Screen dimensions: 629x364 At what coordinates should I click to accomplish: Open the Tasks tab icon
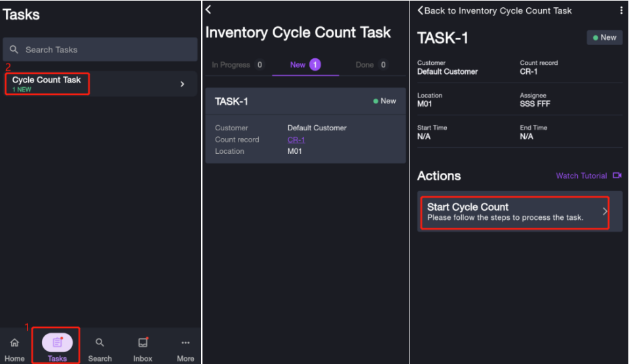tap(57, 342)
